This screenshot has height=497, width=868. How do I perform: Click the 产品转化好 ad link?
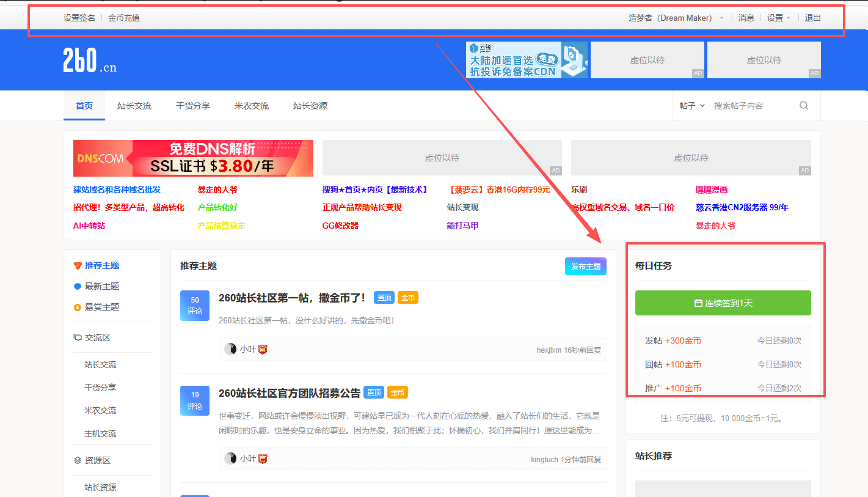tap(217, 207)
